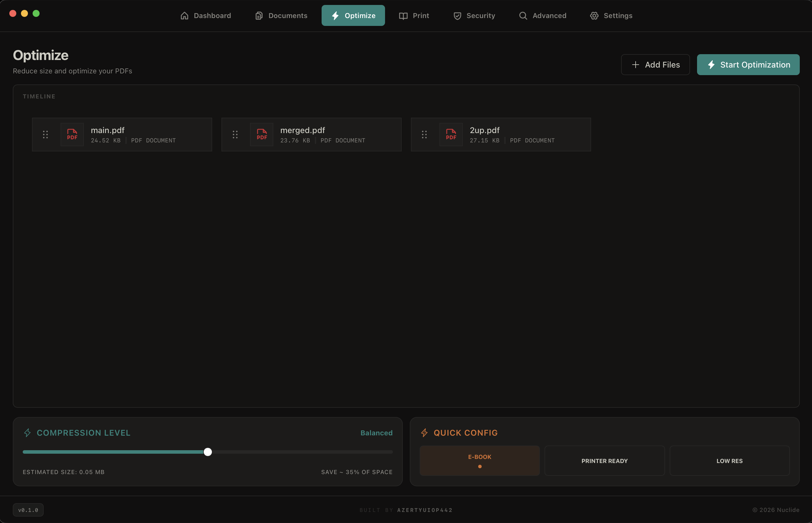Click the drag handle on merged.pdf
812x523 pixels.
[235, 135]
